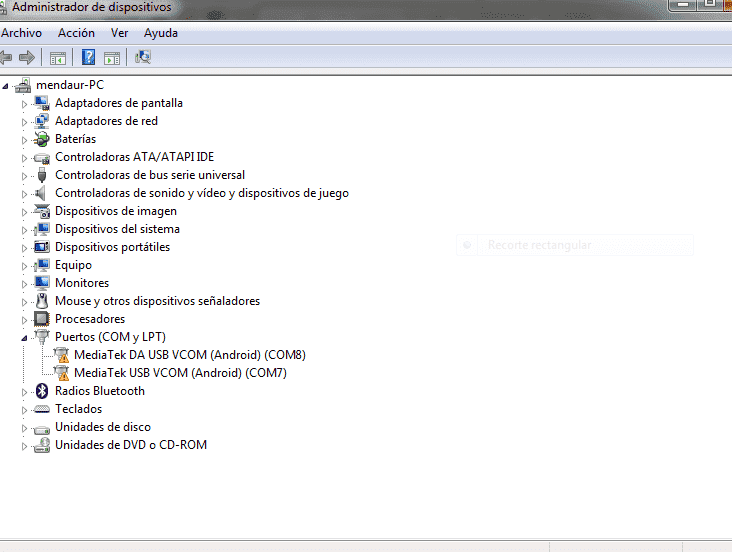The image size is (732, 552).
Task: Click the Baterías category icon
Action: click(42, 139)
